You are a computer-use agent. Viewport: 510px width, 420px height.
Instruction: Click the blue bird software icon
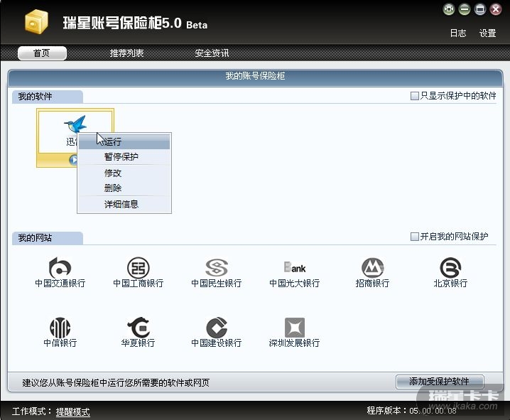click(75, 124)
